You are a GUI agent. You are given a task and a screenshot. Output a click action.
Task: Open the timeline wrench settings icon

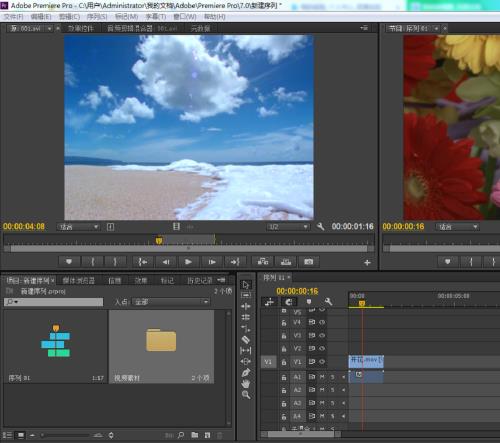click(328, 302)
